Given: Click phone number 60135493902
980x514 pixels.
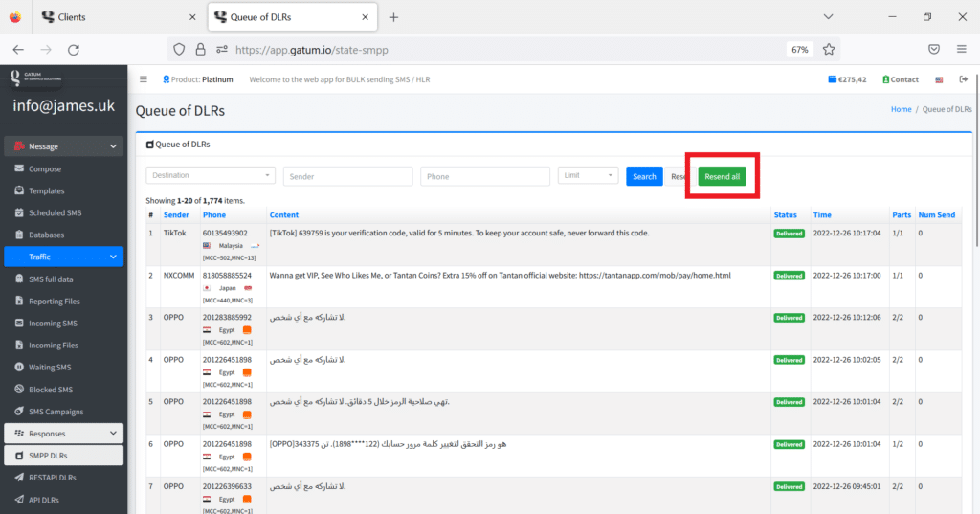Looking at the screenshot, I should pyautogui.click(x=225, y=233).
